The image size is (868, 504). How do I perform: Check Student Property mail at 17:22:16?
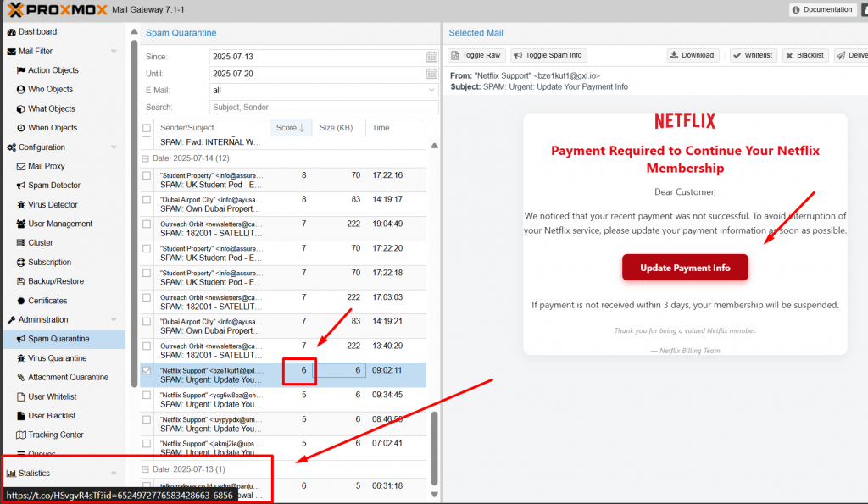coord(147,175)
